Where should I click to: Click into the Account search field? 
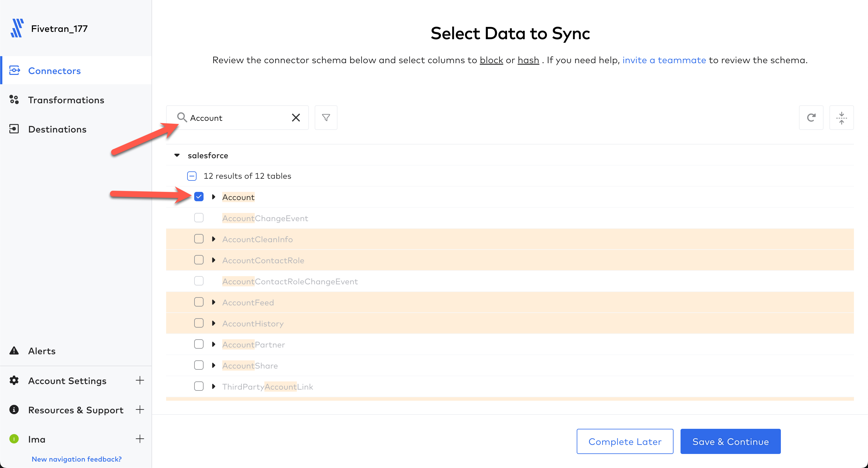coord(236,118)
